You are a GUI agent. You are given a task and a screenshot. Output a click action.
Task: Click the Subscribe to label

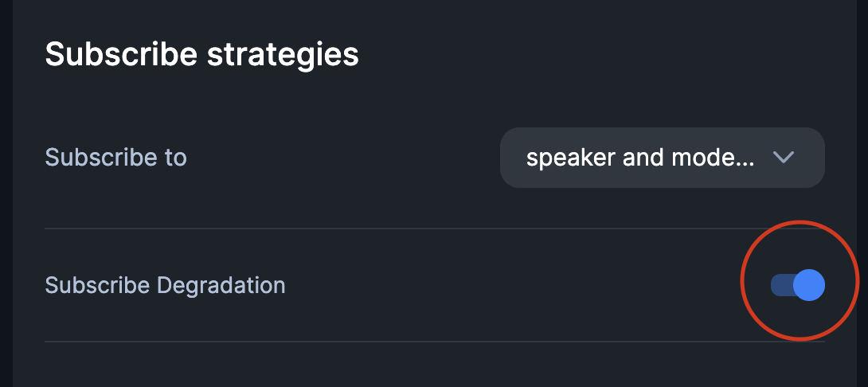115,158
